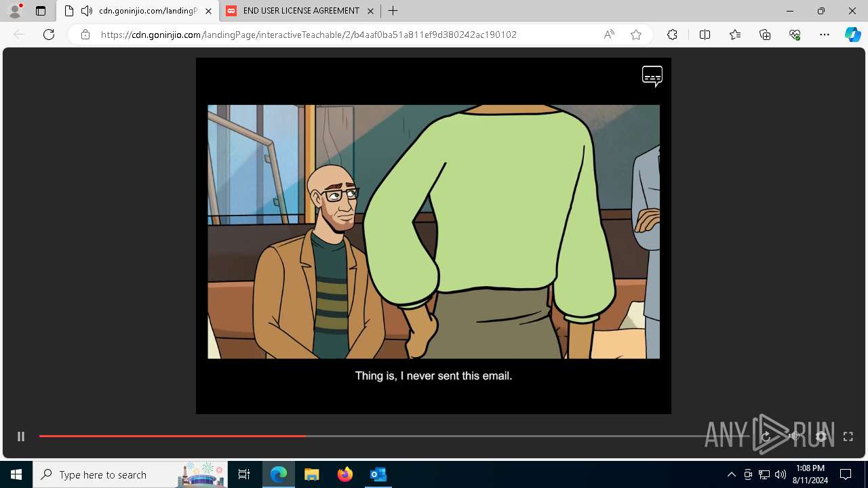This screenshot has width=868, height=488.
Task: Open Outlook from taskbar
Action: click(x=378, y=474)
